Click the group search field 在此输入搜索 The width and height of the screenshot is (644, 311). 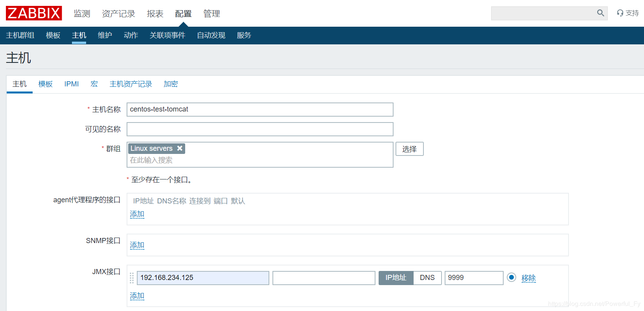(x=260, y=160)
